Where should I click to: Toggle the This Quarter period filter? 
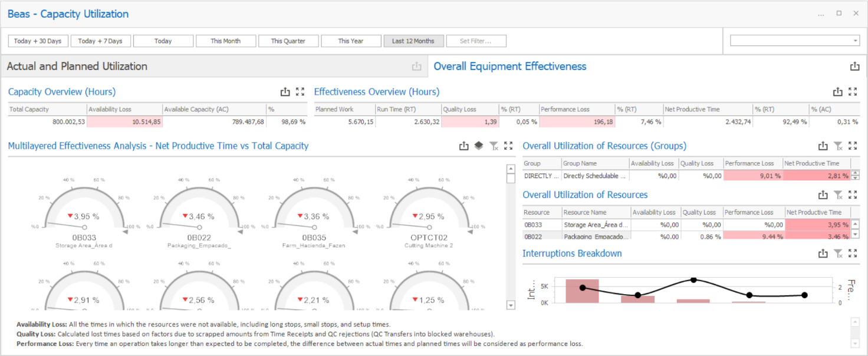[288, 41]
